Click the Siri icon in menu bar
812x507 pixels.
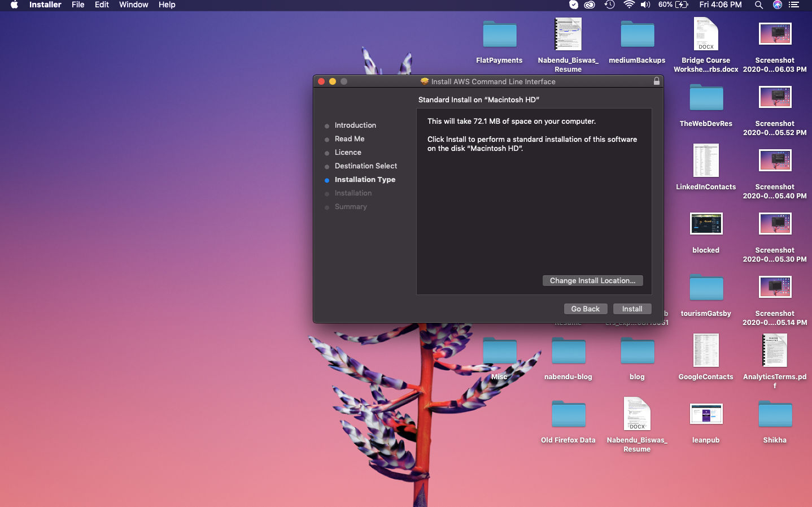(778, 5)
